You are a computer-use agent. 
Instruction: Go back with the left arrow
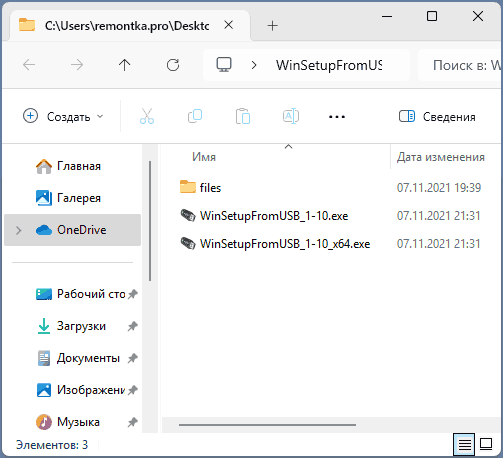[29, 65]
